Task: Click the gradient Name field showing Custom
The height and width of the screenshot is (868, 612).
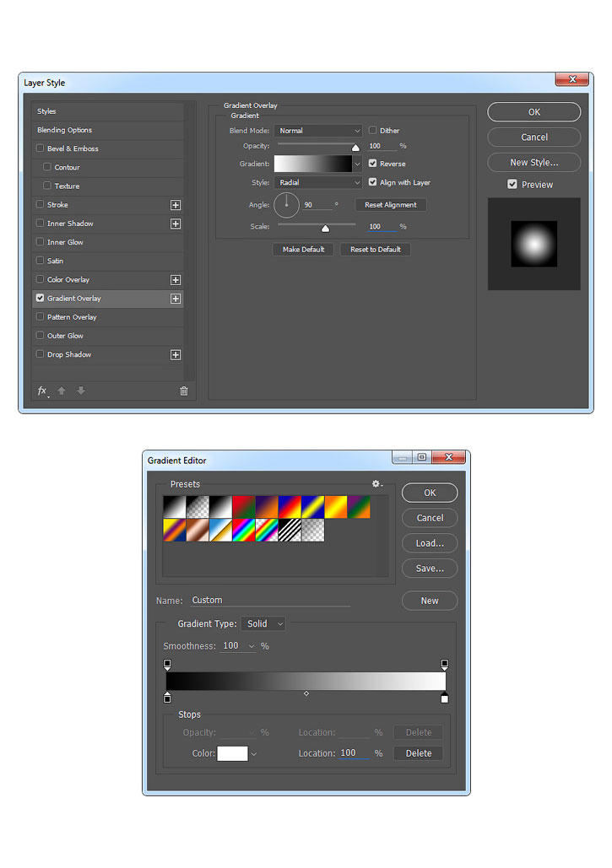Action: [x=270, y=600]
